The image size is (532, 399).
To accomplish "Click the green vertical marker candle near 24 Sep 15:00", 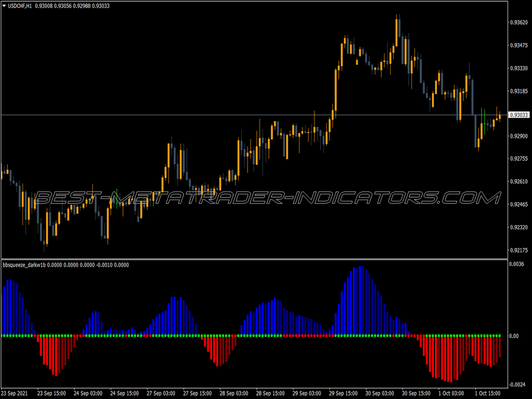I will pos(116,199).
